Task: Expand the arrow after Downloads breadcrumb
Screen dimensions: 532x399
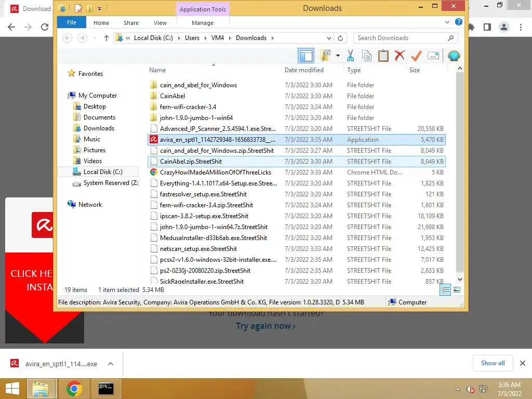Action: (x=272, y=38)
